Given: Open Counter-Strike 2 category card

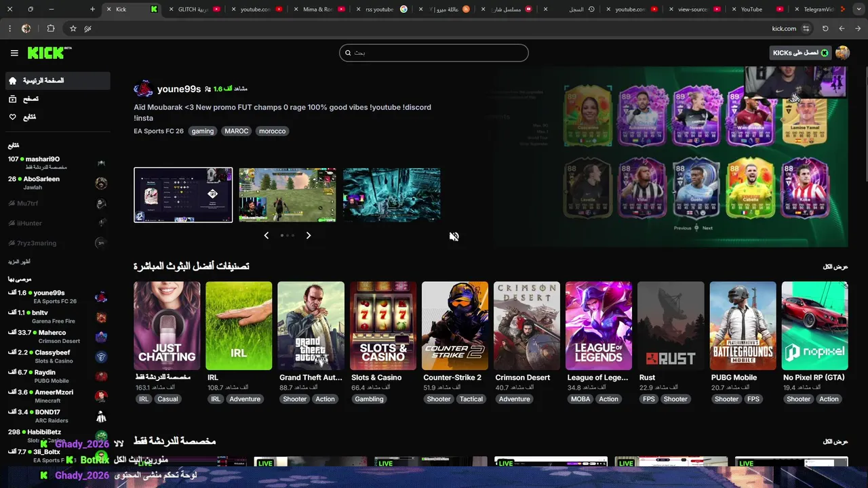Looking at the screenshot, I should 455,326.
